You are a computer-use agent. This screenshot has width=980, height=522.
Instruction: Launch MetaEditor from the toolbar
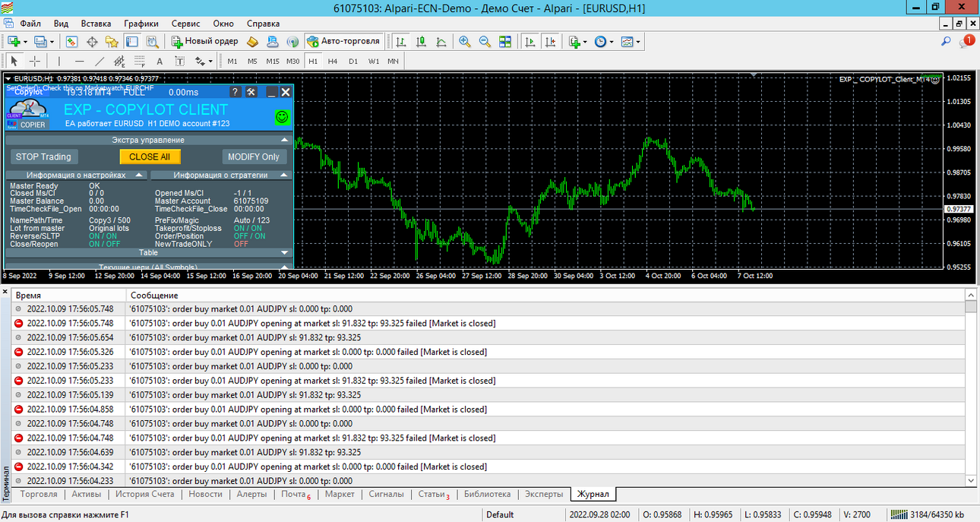[x=254, y=41]
